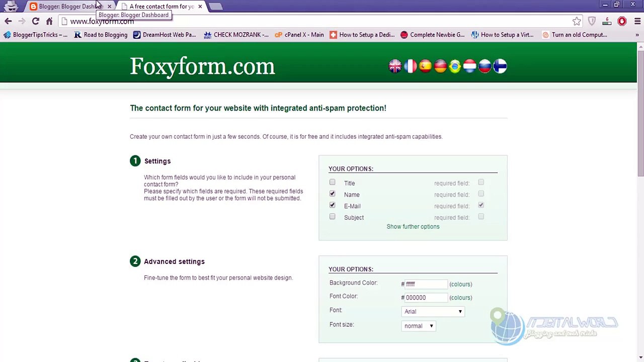644x362 pixels.
Task: Open the shield extension icon
Action: [x=592, y=21]
